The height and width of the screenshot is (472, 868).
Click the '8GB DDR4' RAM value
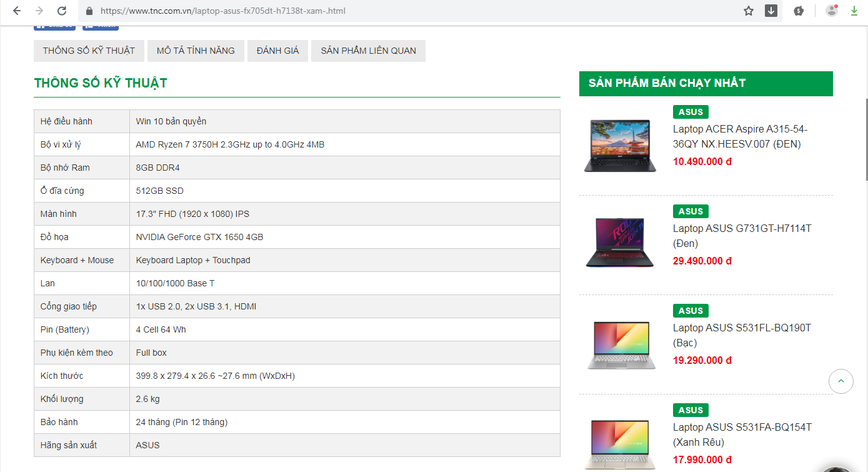157,168
